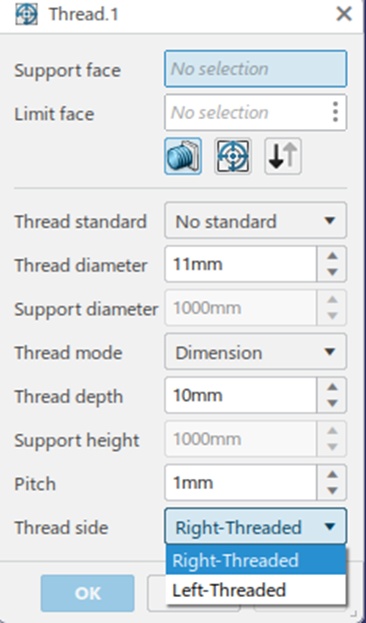
Task: Click the reverse direction arrows icon
Action: [x=283, y=156]
